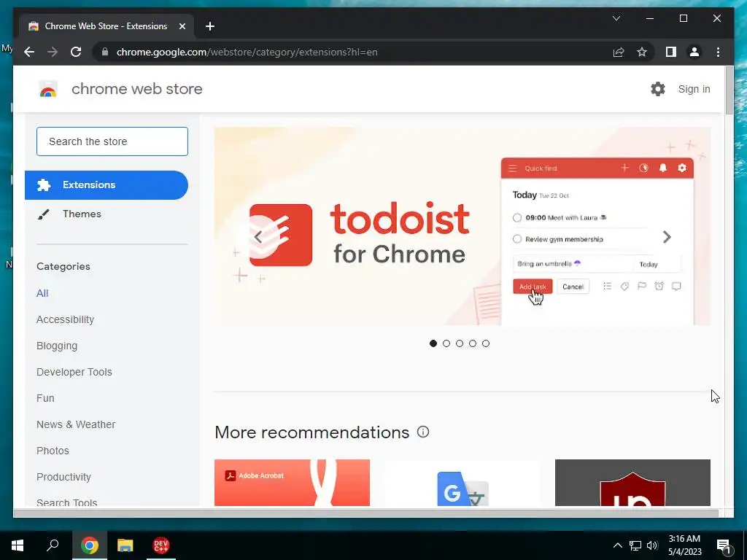747x560 pixels.
Task: Open the Chrome profile avatar icon
Action: 694,52
